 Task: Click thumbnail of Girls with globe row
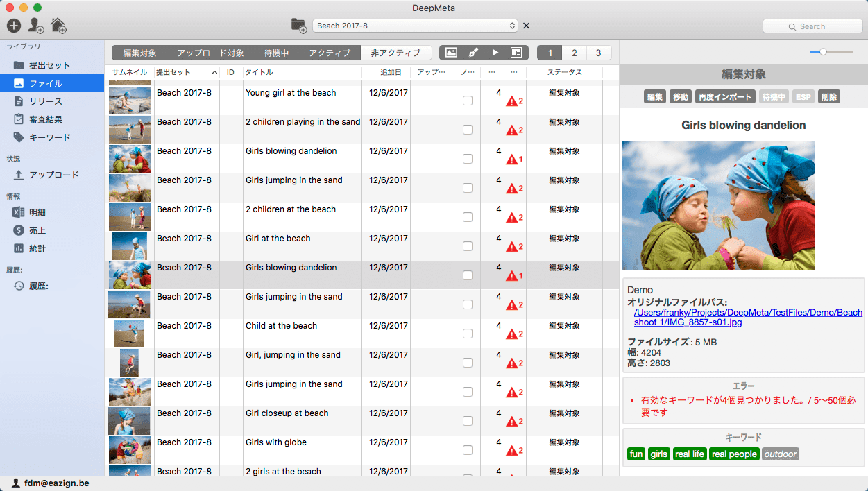pos(130,450)
